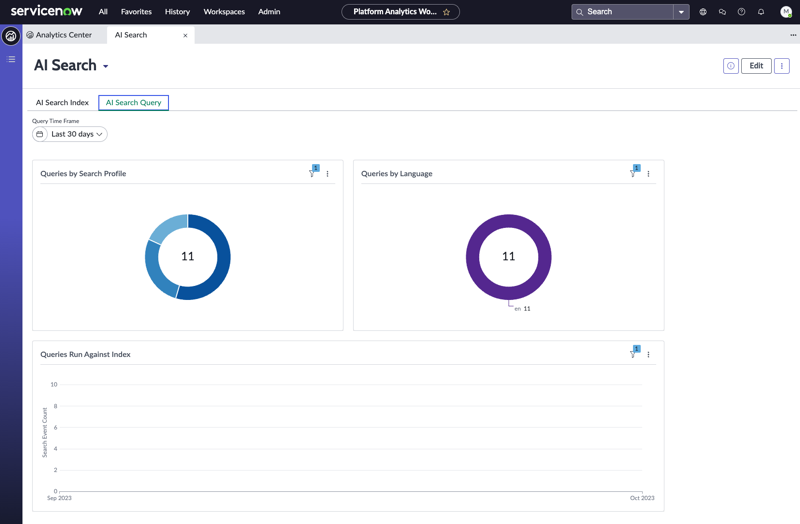
Task: Click the dark blue donut segment
Action: 222,260
